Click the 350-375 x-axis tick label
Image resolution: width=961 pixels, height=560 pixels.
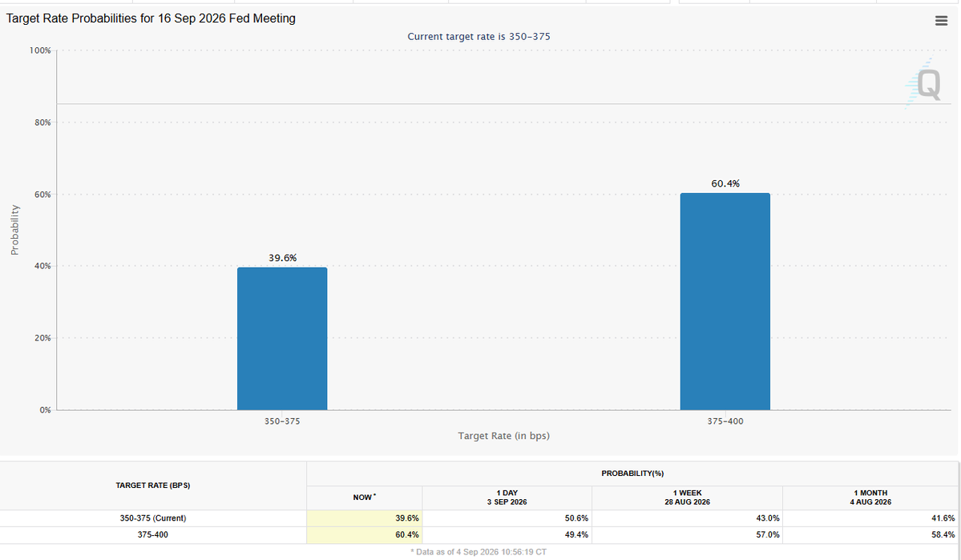pyautogui.click(x=282, y=421)
